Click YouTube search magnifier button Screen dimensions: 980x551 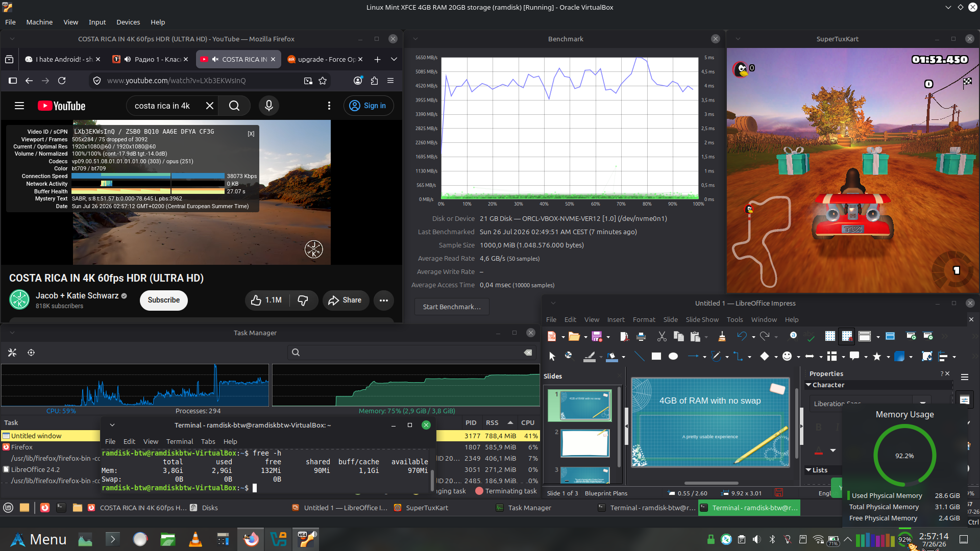pos(234,106)
